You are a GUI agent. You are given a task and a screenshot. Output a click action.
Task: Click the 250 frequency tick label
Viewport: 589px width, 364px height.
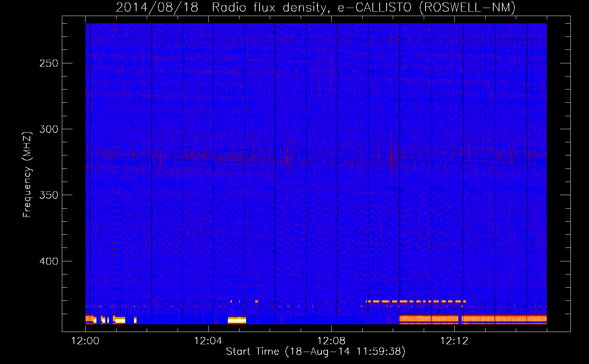coord(49,63)
